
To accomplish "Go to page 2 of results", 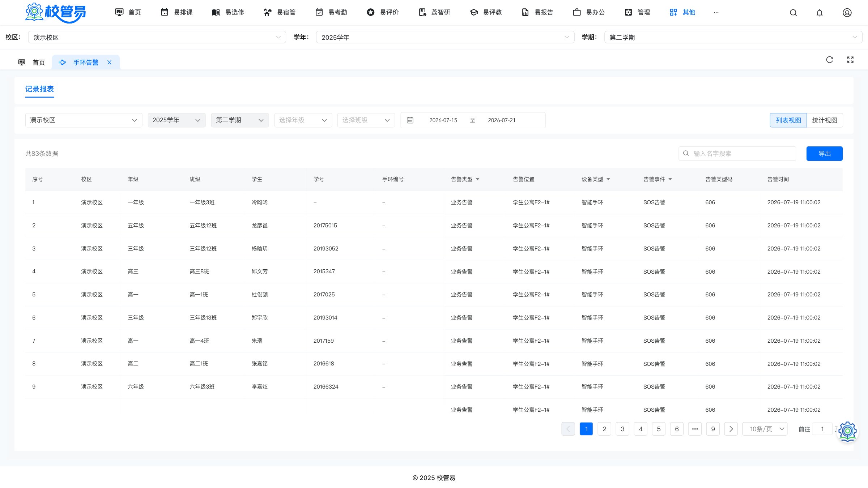I will [x=604, y=429].
